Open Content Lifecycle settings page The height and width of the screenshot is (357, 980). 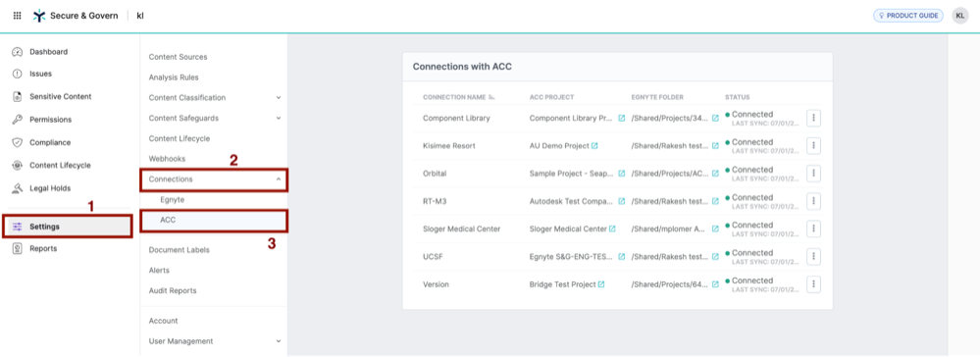(180, 139)
